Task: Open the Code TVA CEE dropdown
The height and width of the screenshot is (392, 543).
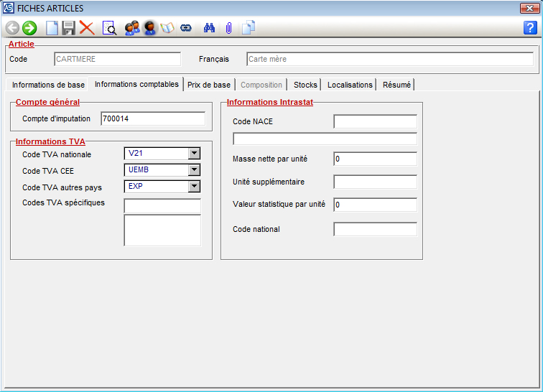Action: (193, 170)
